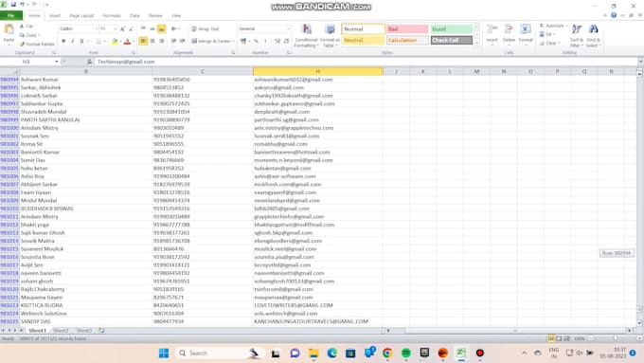The image size is (644, 363).
Task: Apply comma style number format
Action: pyautogui.click(x=265, y=41)
